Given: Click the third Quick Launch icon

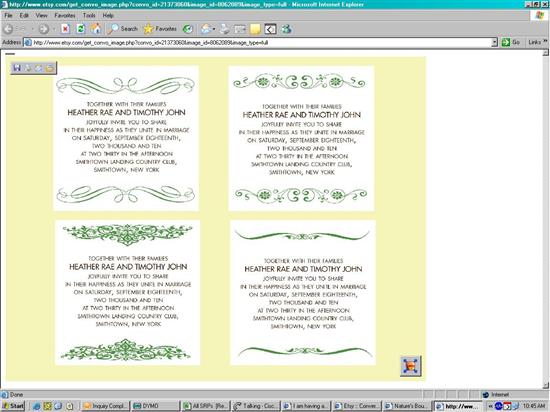Looking at the screenshot, I should [58, 406].
